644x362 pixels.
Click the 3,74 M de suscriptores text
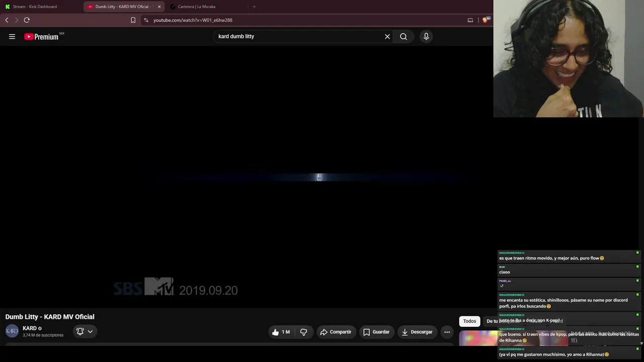point(43,335)
